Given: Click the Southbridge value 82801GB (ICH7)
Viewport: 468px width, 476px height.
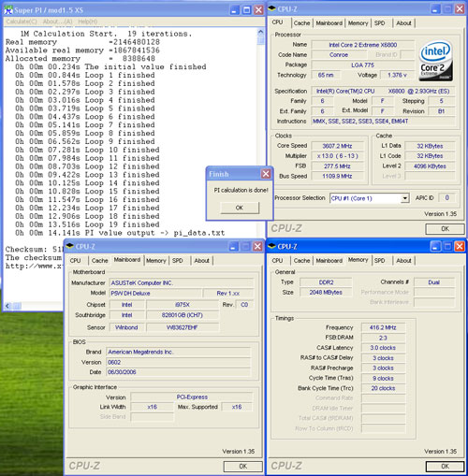Looking at the screenshot, I should coord(183,315).
